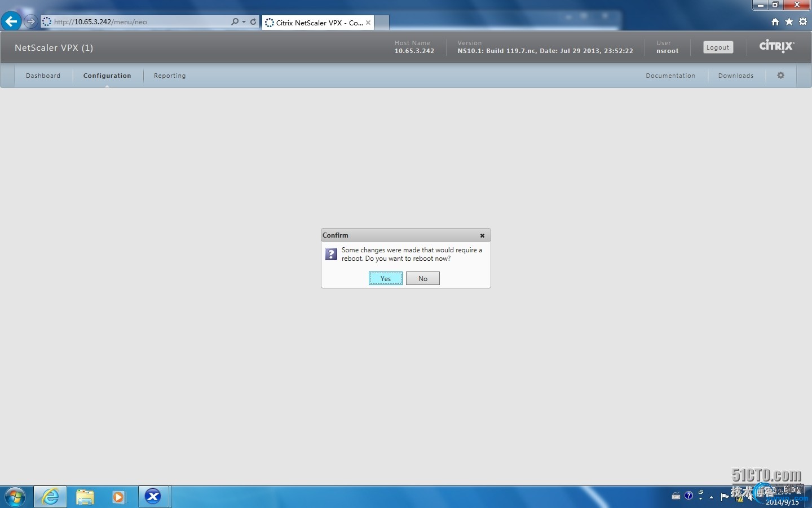Open Windows Explorer from the taskbar
The image size is (812, 508).
[x=85, y=497]
